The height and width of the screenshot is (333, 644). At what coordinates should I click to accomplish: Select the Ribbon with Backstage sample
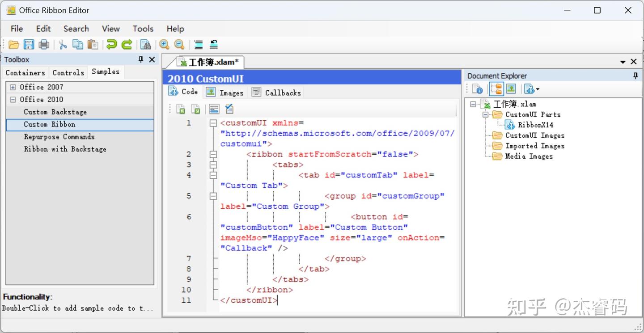(x=65, y=149)
